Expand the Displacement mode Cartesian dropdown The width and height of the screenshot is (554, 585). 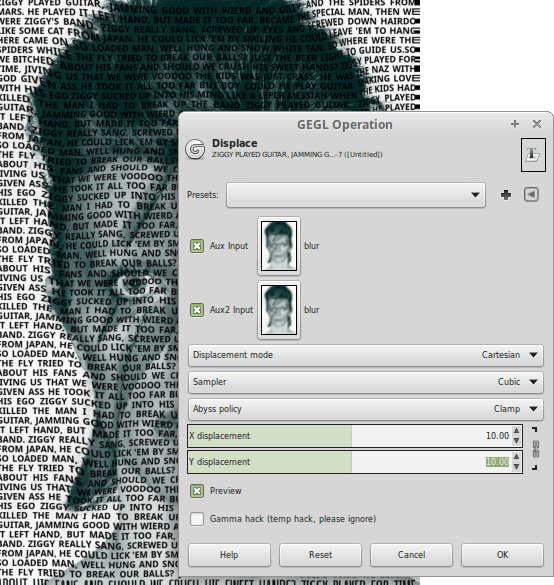366,355
